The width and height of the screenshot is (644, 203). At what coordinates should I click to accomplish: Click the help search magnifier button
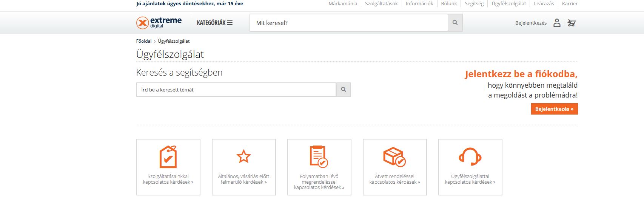343,90
